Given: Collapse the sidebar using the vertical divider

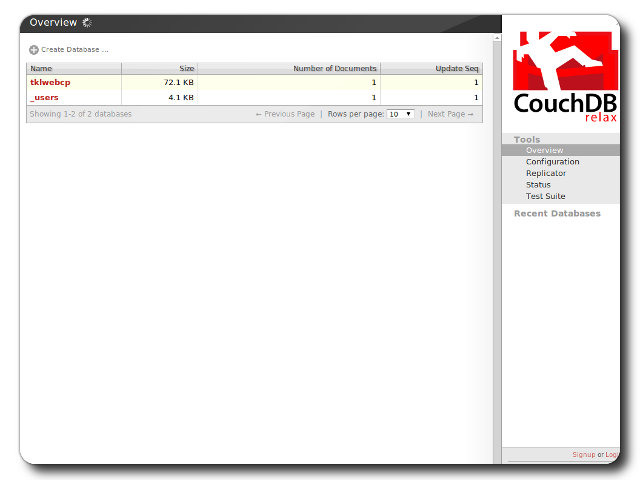Looking at the screenshot, I should [x=498, y=250].
